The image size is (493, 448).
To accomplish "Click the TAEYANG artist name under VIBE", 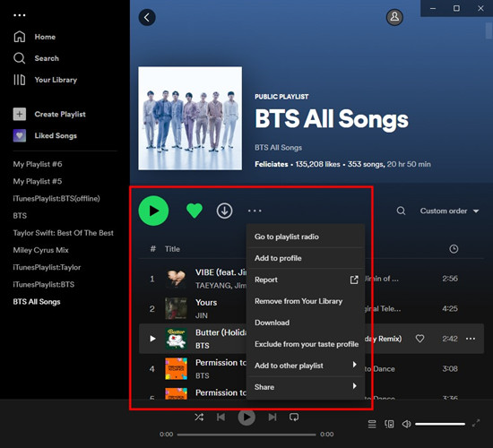I will point(212,286).
